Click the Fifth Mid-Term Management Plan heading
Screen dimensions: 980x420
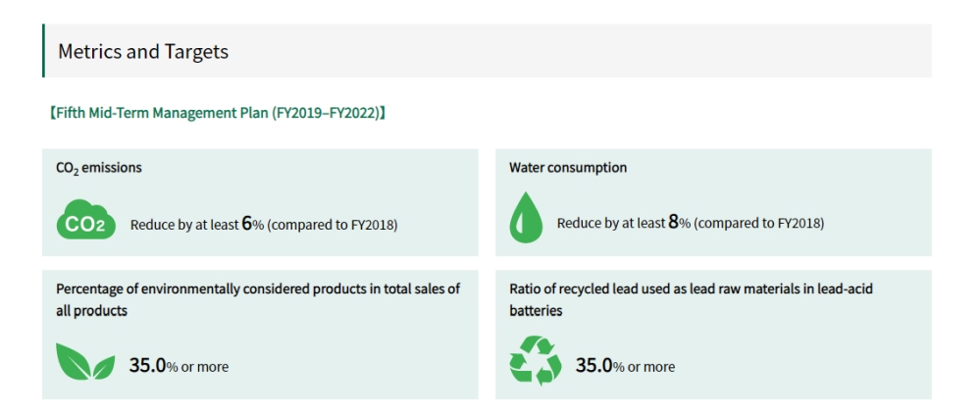coord(216,113)
